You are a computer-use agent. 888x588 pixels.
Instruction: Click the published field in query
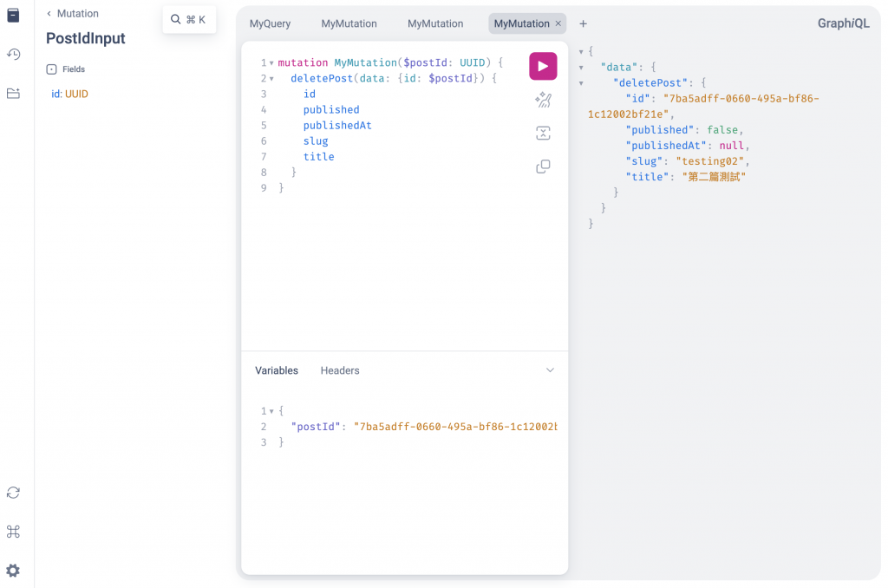330,110
